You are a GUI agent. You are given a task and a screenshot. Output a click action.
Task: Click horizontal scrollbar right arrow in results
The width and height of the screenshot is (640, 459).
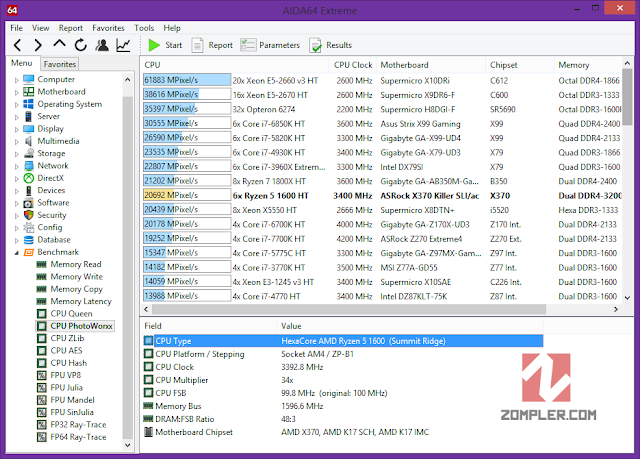(x=616, y=309)
